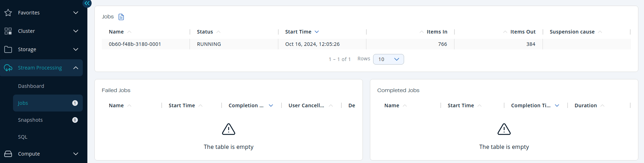Expand the Cluster section chevron
This screenshot has width=644, height=163.
(x=76, y=31)
